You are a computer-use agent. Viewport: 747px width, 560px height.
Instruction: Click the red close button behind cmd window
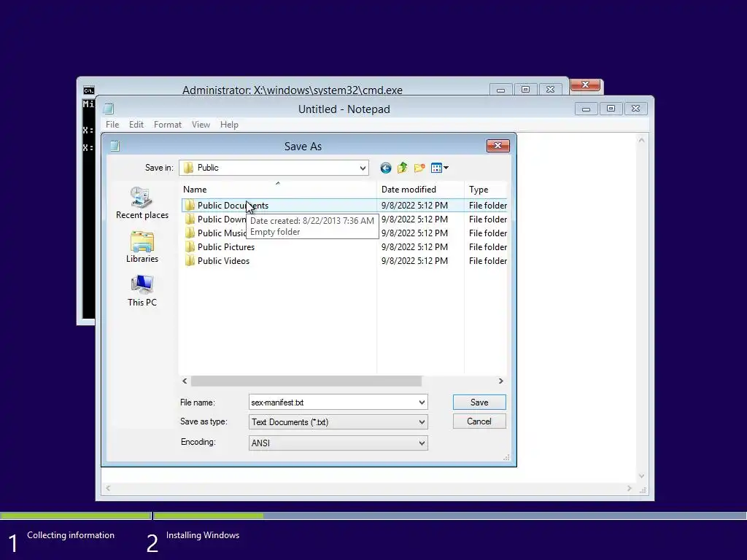(x=586, y=85)
